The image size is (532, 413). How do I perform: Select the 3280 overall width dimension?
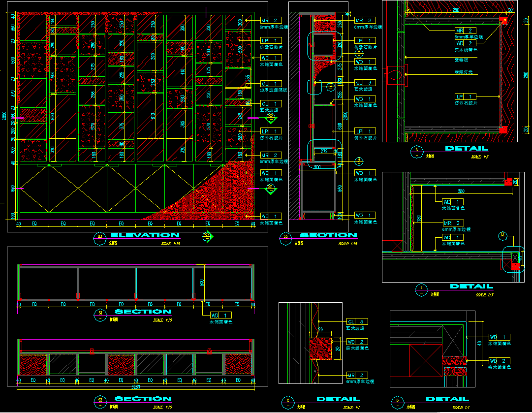coord(135,387)
